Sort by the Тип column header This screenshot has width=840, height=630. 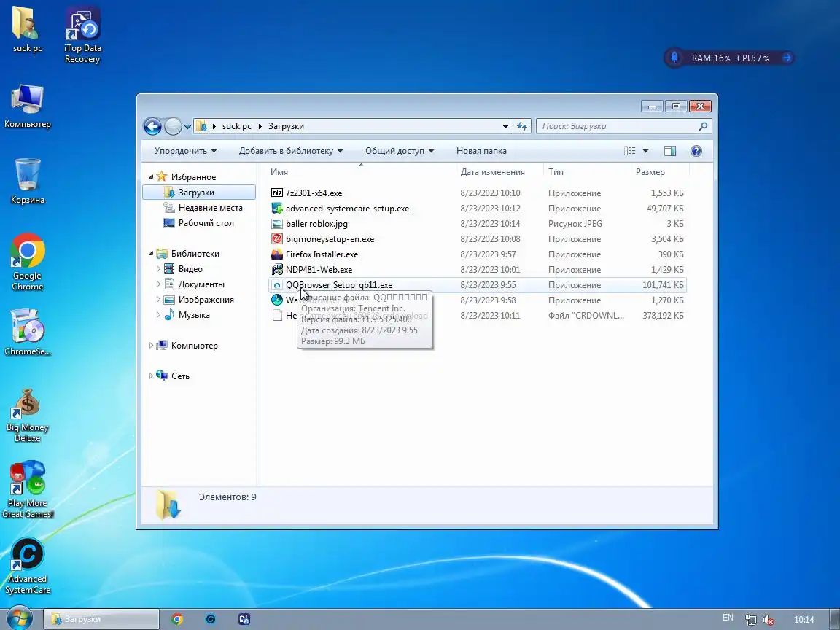tap(587, 172)
